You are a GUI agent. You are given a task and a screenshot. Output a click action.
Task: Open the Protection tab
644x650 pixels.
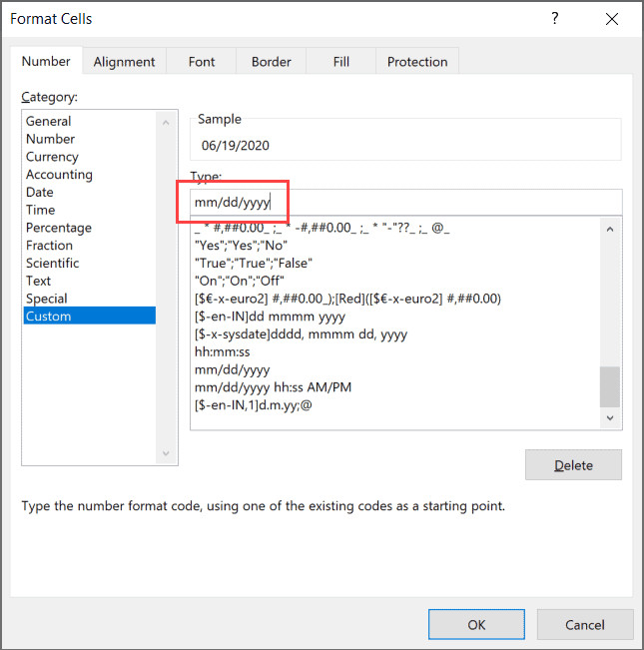[418, 62]
